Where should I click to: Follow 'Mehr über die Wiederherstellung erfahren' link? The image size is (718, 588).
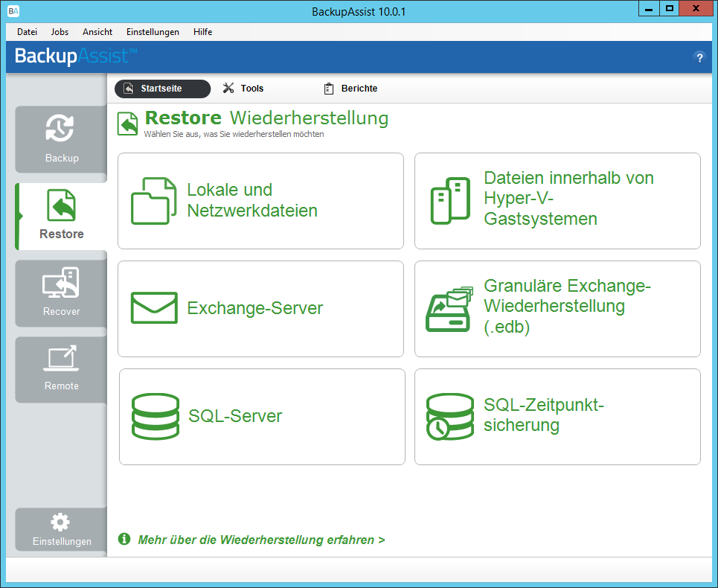(261, 540)
